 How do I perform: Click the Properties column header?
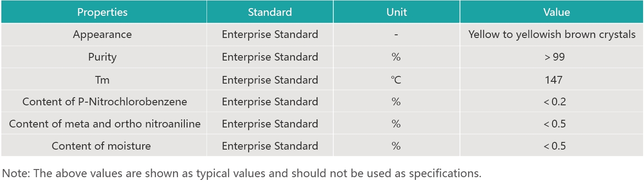coord(102,12)
